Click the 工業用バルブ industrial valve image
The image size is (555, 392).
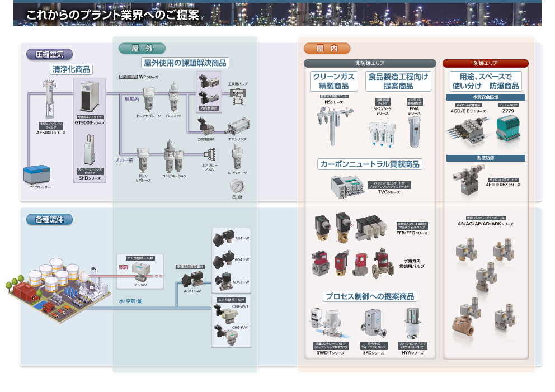coord(238,96)
